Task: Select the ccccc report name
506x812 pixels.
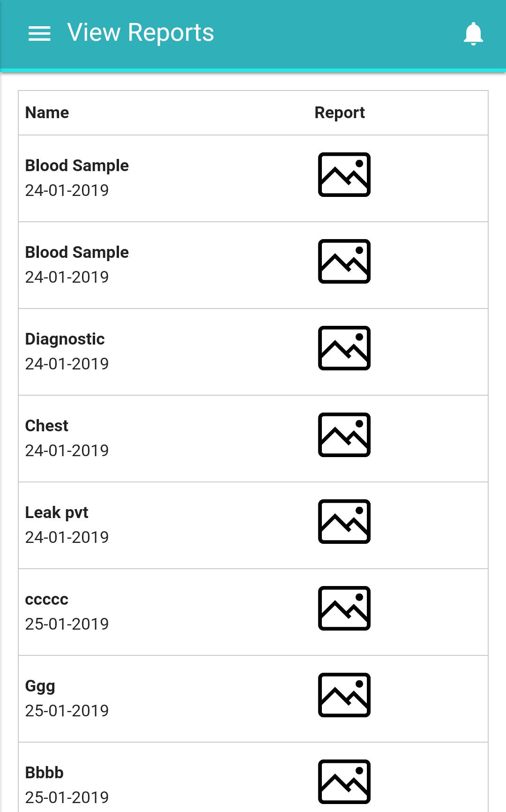Action: (x=47, y=600)
